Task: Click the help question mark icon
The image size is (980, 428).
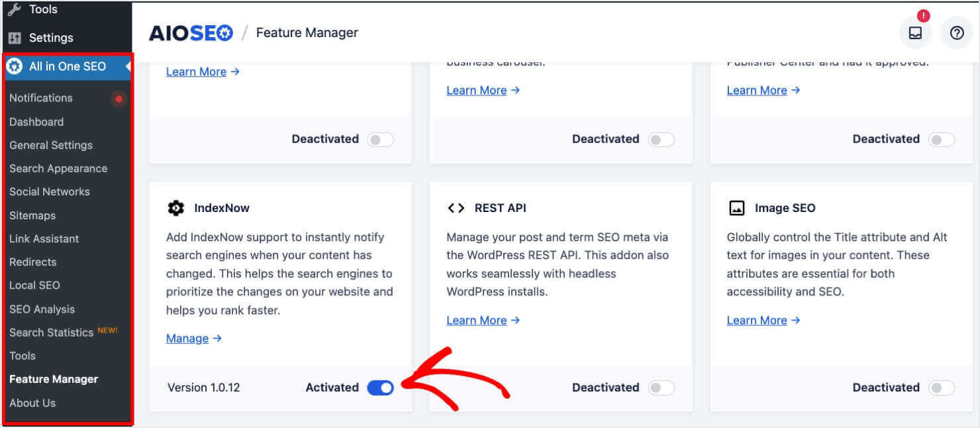Action: click(956, 32)
